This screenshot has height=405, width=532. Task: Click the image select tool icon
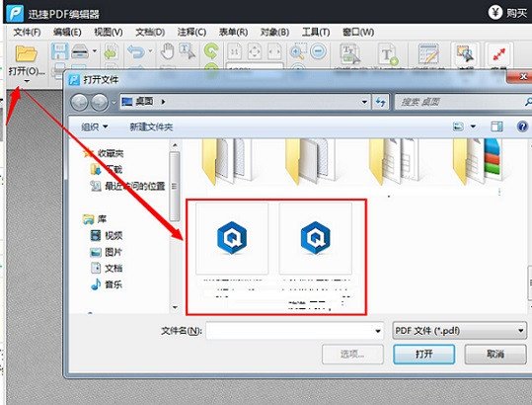(466, 53)
